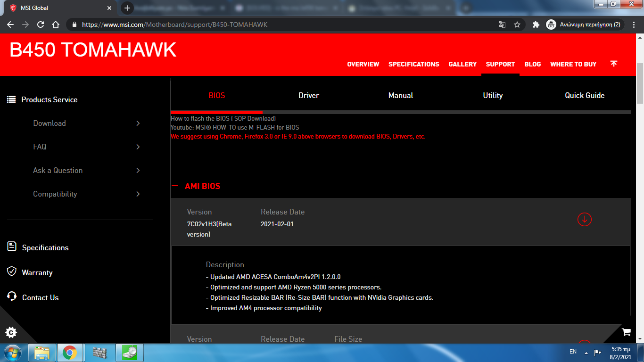Open the translate page icon
Screen dimensions: 644x362
tap(502, 25)
